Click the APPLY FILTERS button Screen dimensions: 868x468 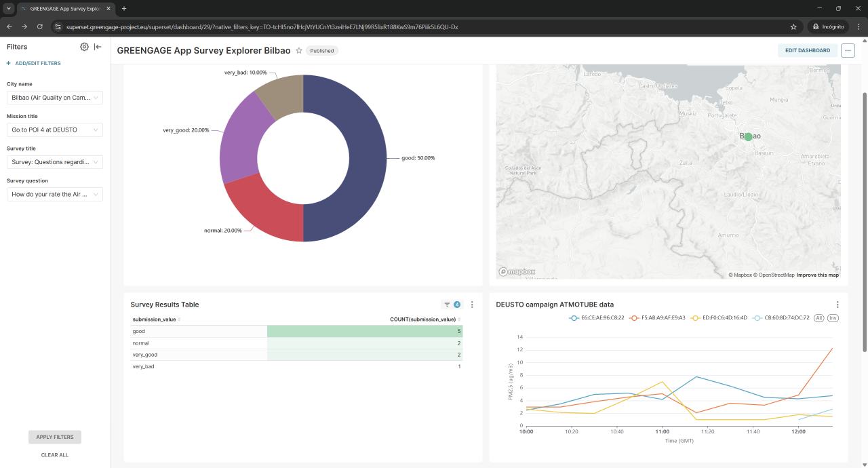tap(55, 437)
